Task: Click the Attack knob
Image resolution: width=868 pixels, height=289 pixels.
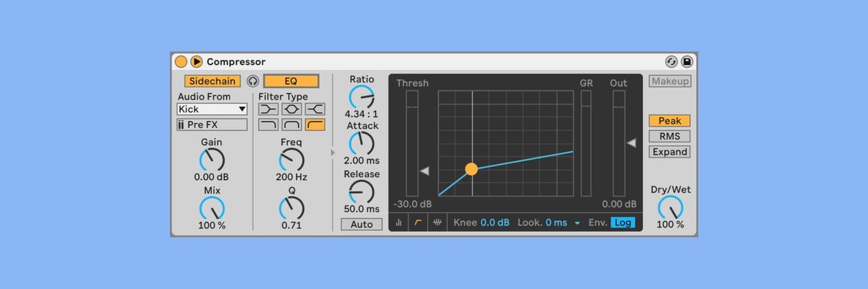Action: tap(362, 143)
